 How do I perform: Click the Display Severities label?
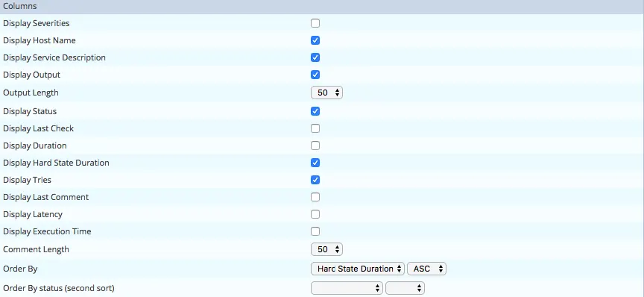coord(36,23)
